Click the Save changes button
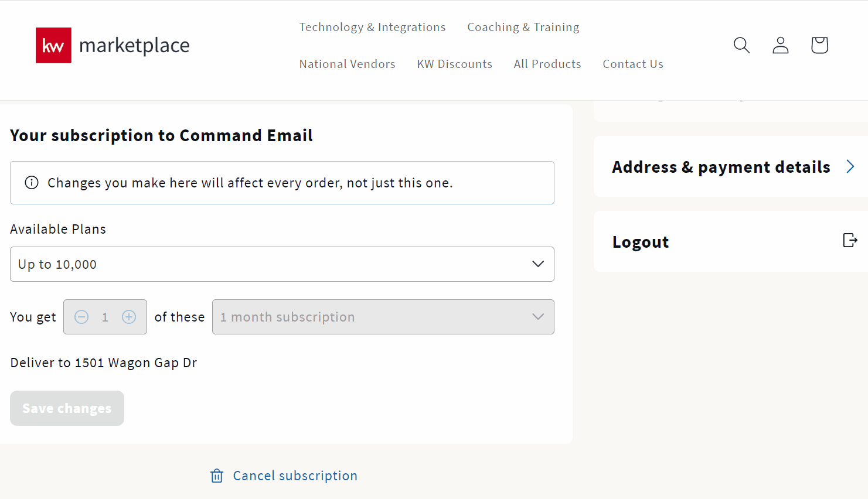The image size is (868, 499). click(66, 408)
